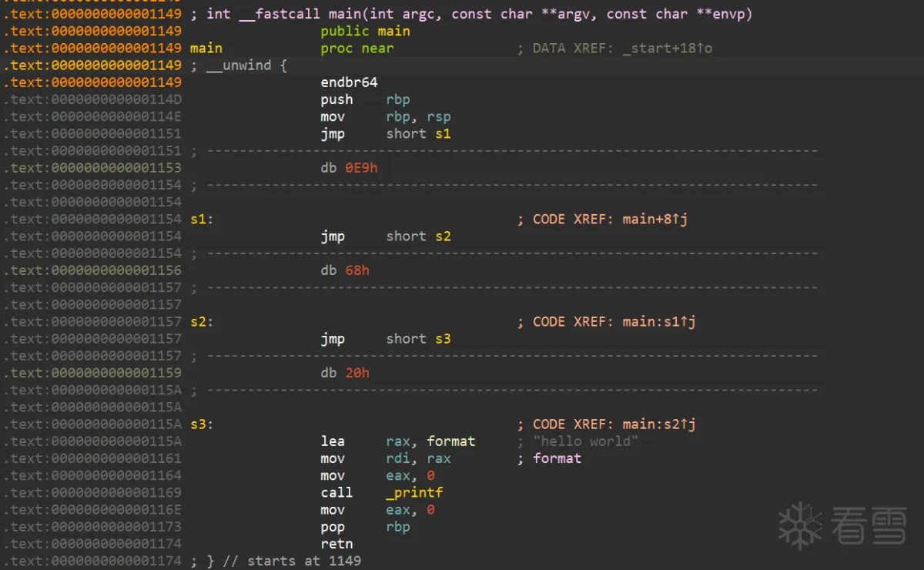Image resolution: width=924 pixels, height=570 pixels.
Task: Click the public main declaration
Action: (x=365, y=32)
